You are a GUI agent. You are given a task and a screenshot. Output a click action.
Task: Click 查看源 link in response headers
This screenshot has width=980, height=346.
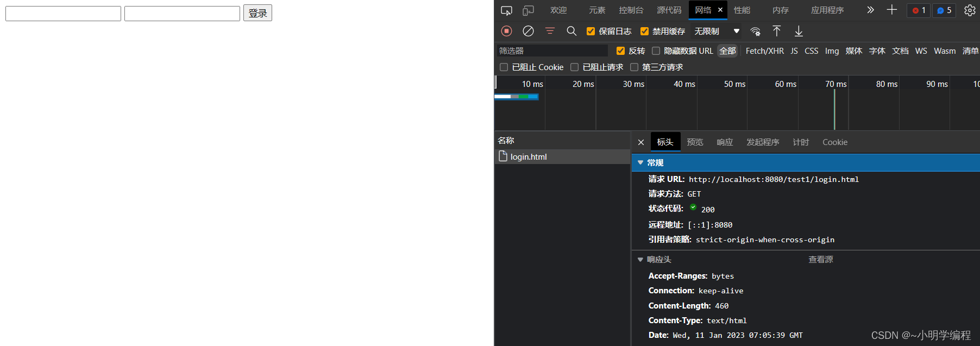tap(820, 260)
